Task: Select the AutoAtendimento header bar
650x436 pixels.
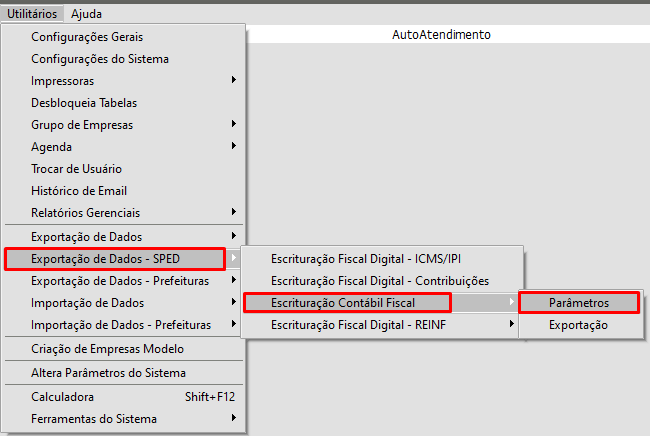Action: 448,34
